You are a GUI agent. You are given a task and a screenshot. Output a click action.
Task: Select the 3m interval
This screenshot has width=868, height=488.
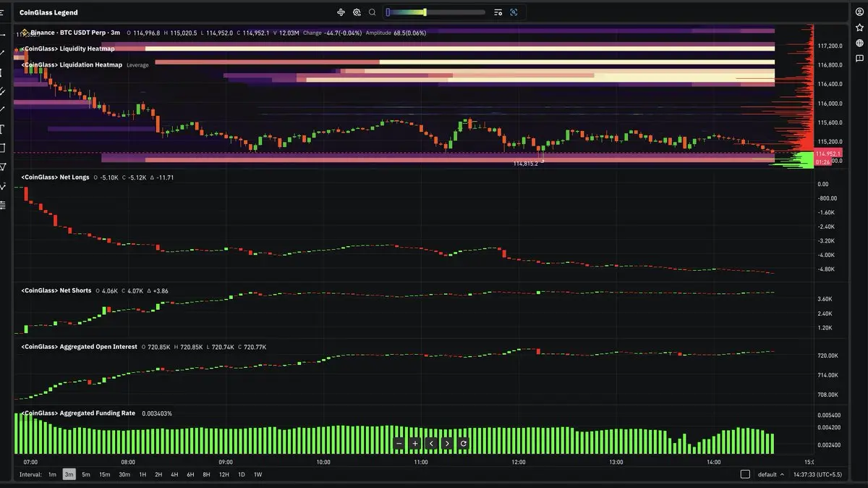[69, 474]
